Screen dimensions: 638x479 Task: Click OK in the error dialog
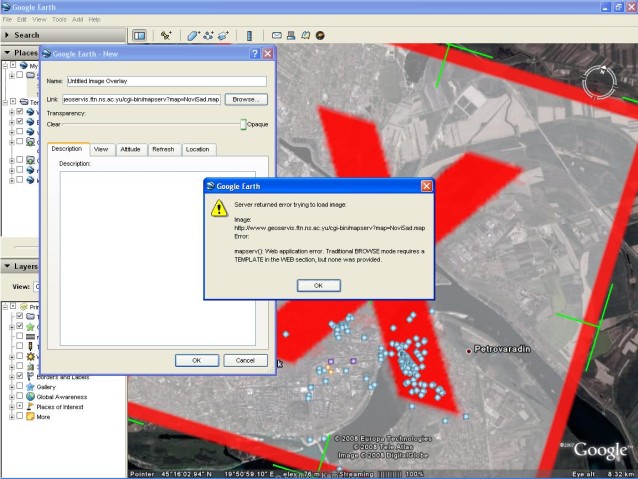pos(318,285)
